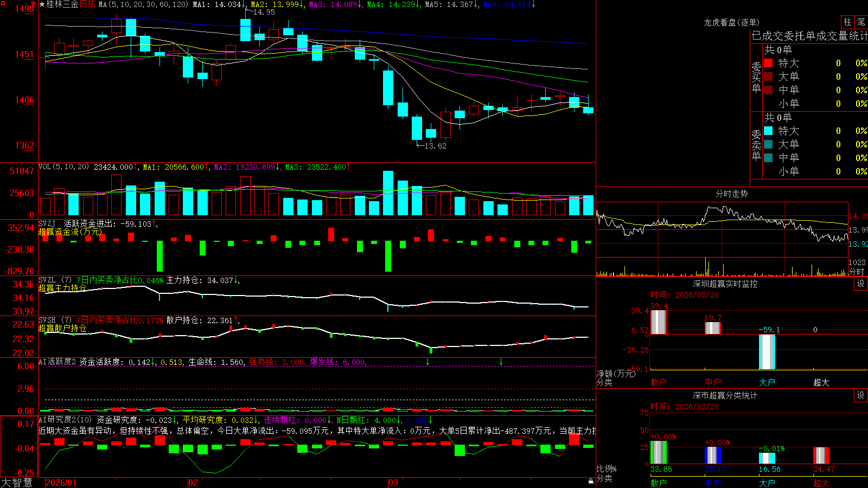Click the 分时走势 panel title
This screenshot has height=488, width=868.
pos(731,194)
